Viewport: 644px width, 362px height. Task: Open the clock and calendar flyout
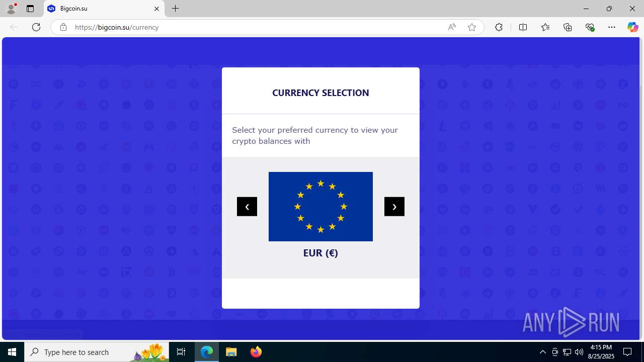(x=601, y=352)
